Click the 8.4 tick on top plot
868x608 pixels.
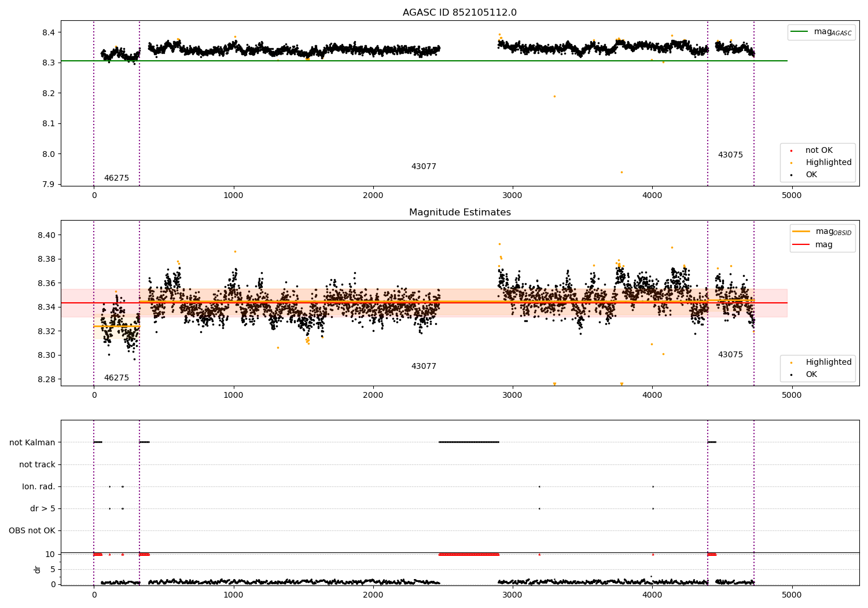(49, 32)
